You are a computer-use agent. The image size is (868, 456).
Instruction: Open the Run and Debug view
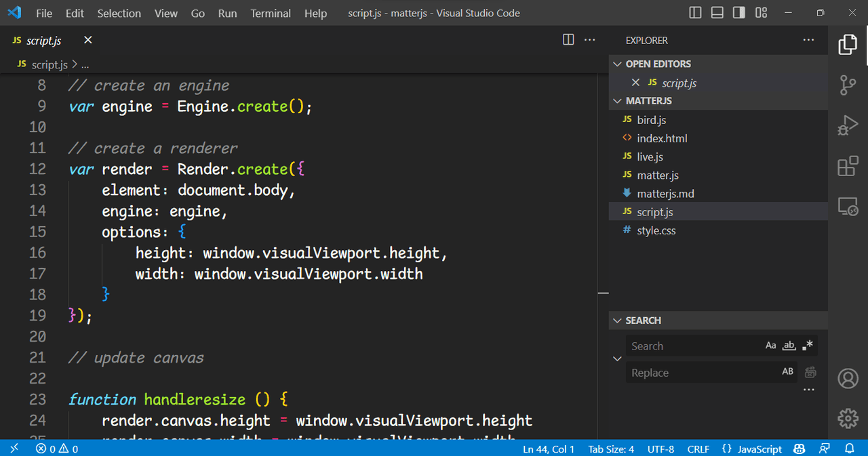point(848,125)
